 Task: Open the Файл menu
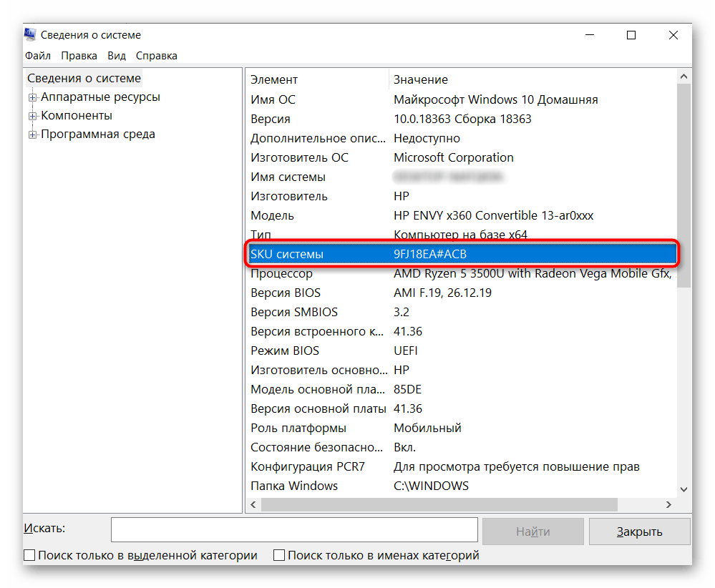point(38,56)
